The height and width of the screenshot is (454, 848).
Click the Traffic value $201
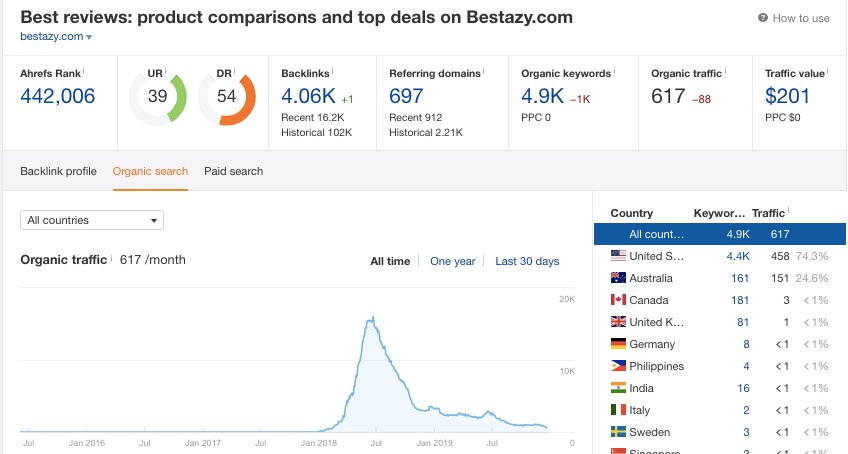(x=787, y=96)
